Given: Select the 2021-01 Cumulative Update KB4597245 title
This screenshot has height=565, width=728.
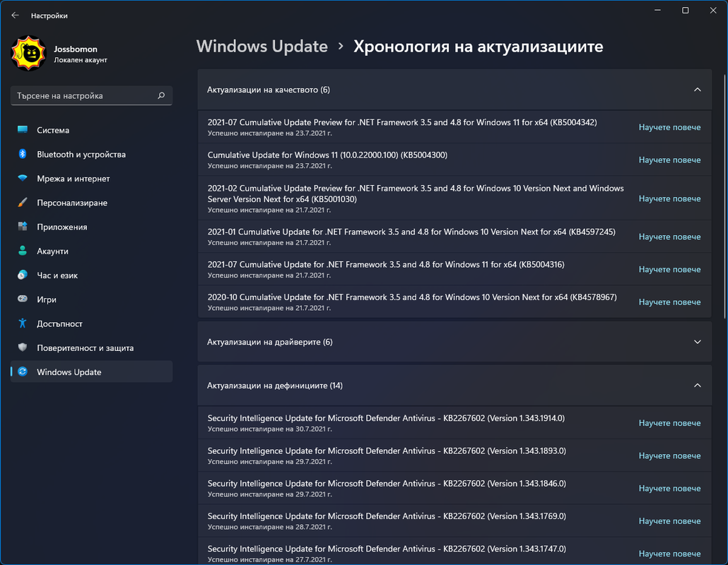Looking at the screenshot, I should (x=411, y=232).
